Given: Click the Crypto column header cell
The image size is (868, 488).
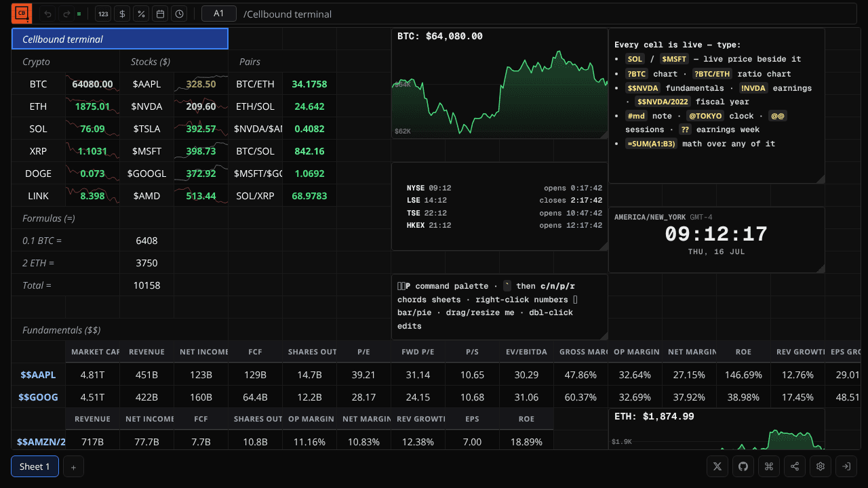Looking at the screenshot, I should [x=39, y=62].
